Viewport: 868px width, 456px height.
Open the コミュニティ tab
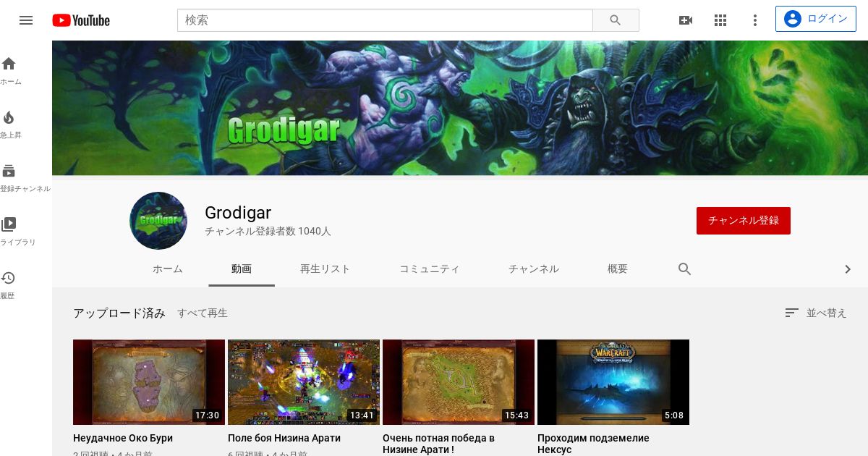tap(430, 269)
